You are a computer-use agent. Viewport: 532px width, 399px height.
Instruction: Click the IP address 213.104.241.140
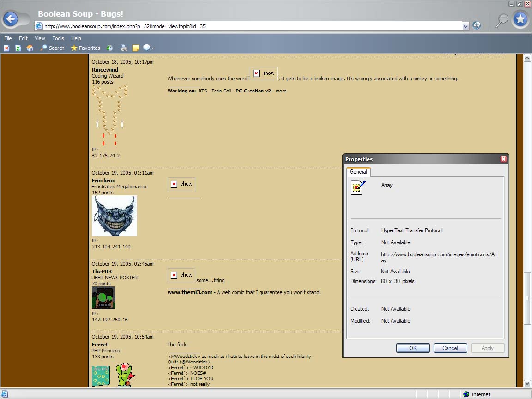click(x=111, y=247)
